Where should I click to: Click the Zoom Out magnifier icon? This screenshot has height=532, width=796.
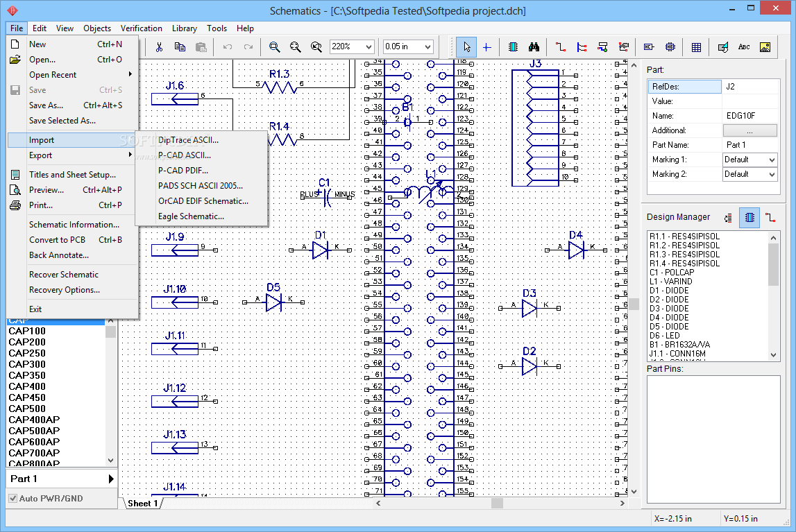coord(296,47)
